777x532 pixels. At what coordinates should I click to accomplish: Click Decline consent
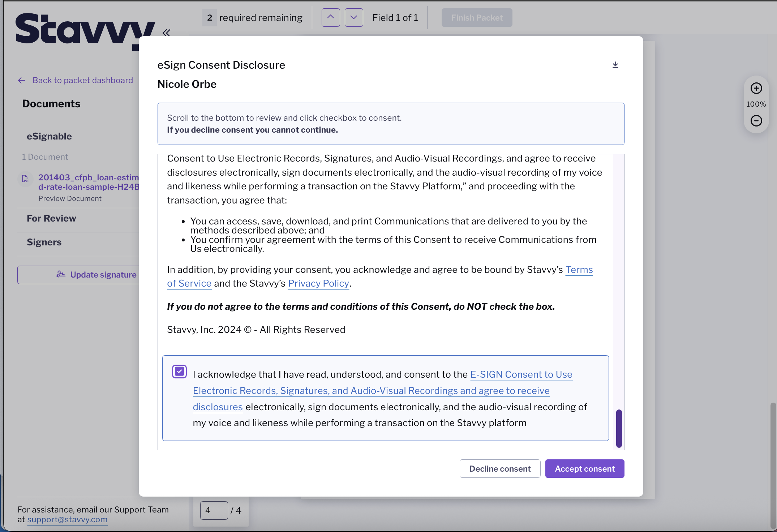(x=500, y=469)
